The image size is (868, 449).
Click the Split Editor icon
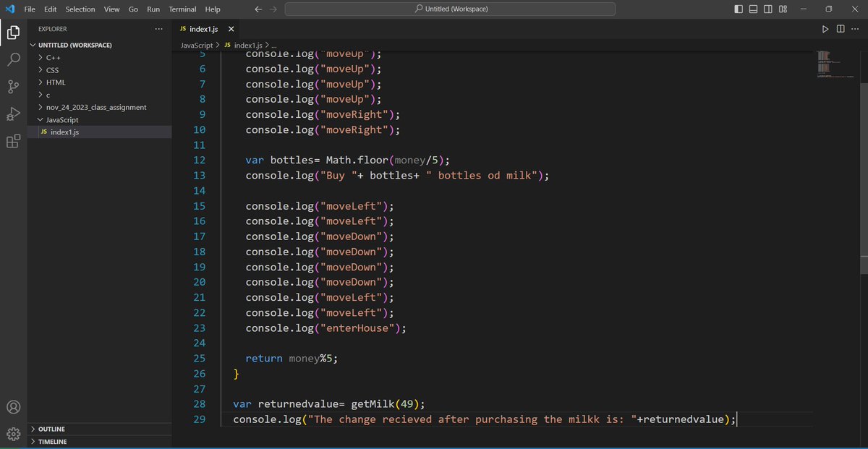[841, 29]
